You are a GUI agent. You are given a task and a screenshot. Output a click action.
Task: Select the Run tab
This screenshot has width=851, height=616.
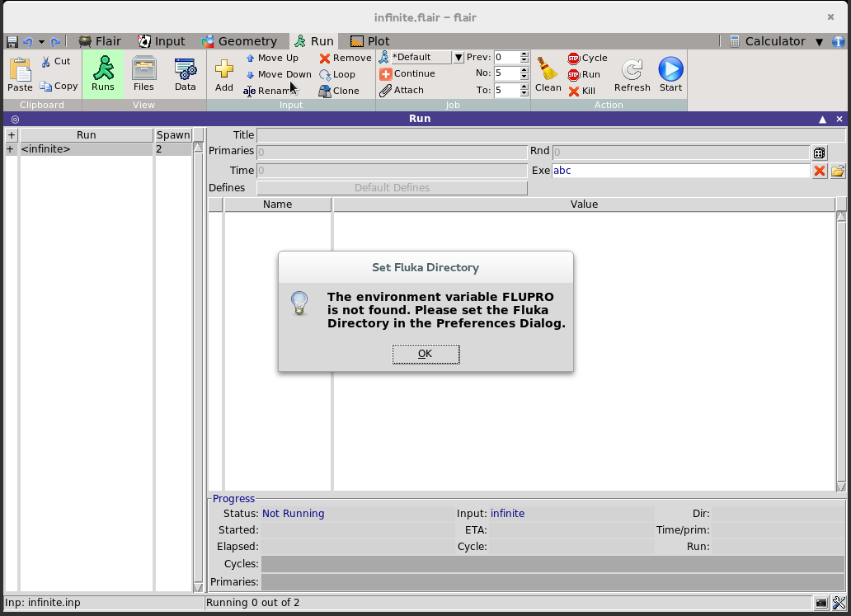pyautogui.click(x=314, y=41)
